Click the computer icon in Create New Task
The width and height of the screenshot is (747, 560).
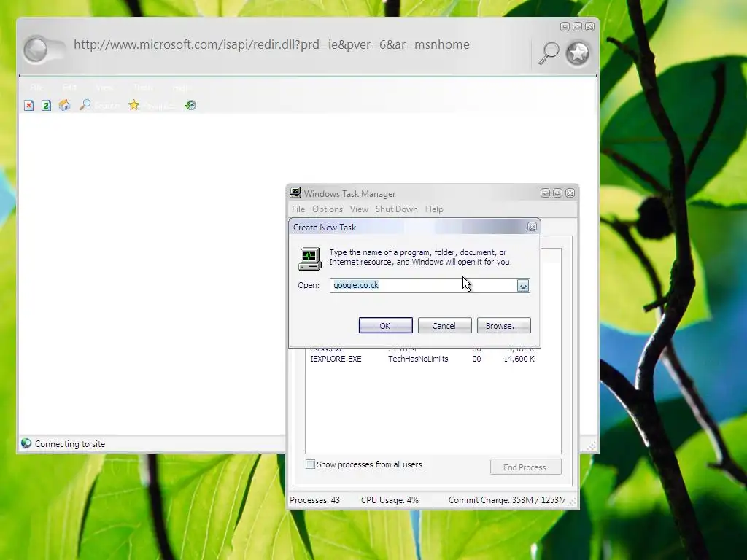click(309, 259)
